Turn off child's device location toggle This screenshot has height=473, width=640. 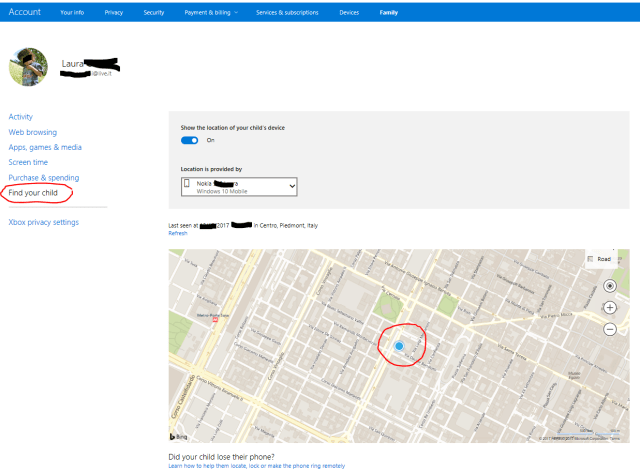[x=189, y=140]
